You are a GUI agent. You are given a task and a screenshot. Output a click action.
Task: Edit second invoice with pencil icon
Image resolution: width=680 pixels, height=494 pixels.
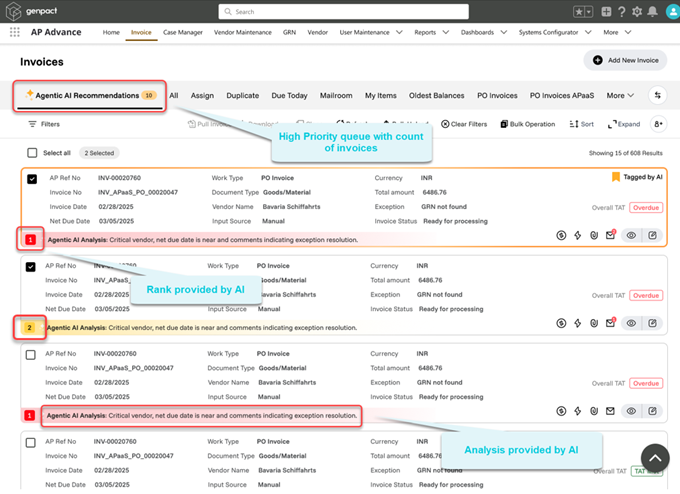[652, 324]
